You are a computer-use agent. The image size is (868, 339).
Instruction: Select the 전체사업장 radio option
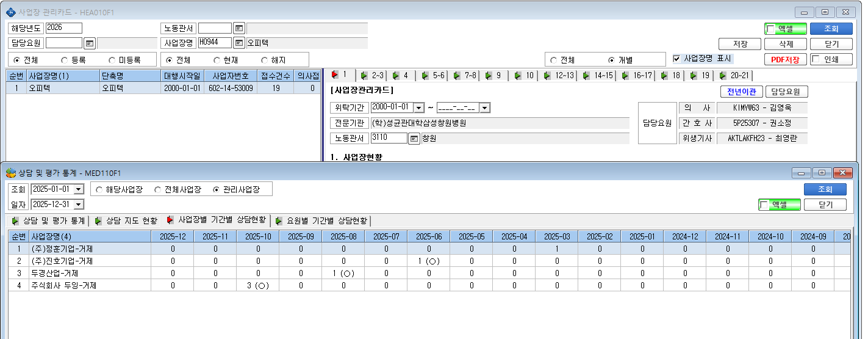pos(158,190)
